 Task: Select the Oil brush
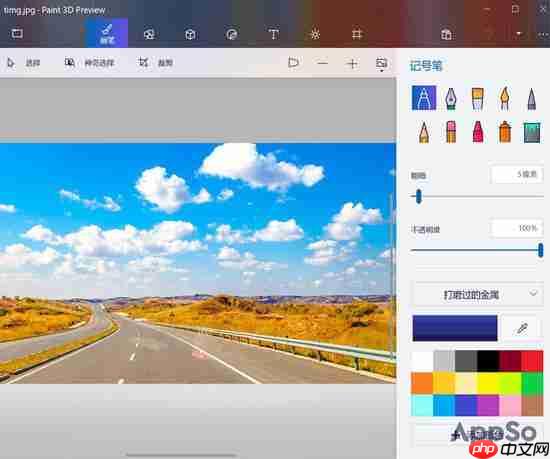(x=477, y=99)
